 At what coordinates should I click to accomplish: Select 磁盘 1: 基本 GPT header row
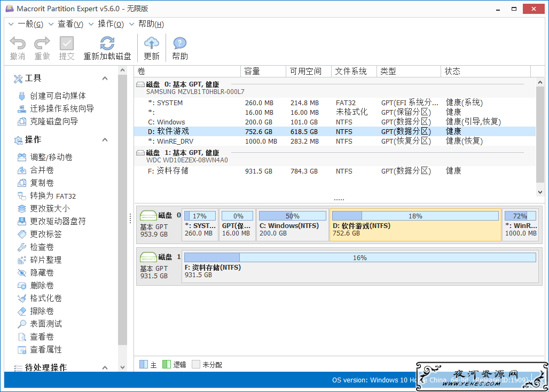pyautogui.click(x=335, y=156)
